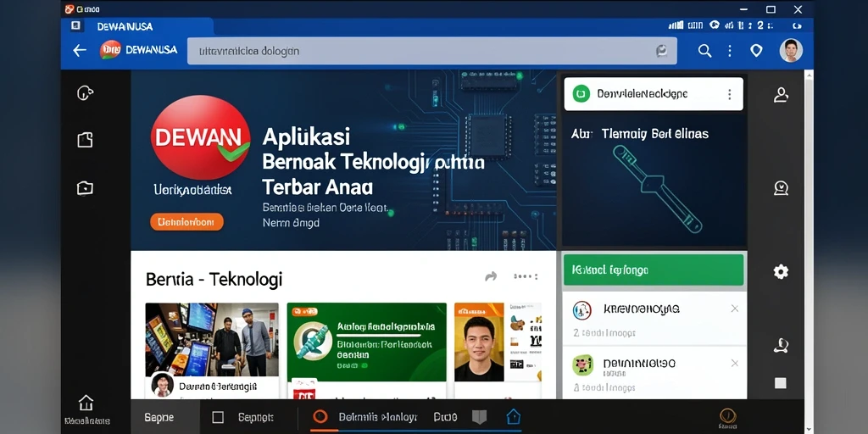Click the orange clock icon at bottom right
Screen dimensions: 868x434
727,415
